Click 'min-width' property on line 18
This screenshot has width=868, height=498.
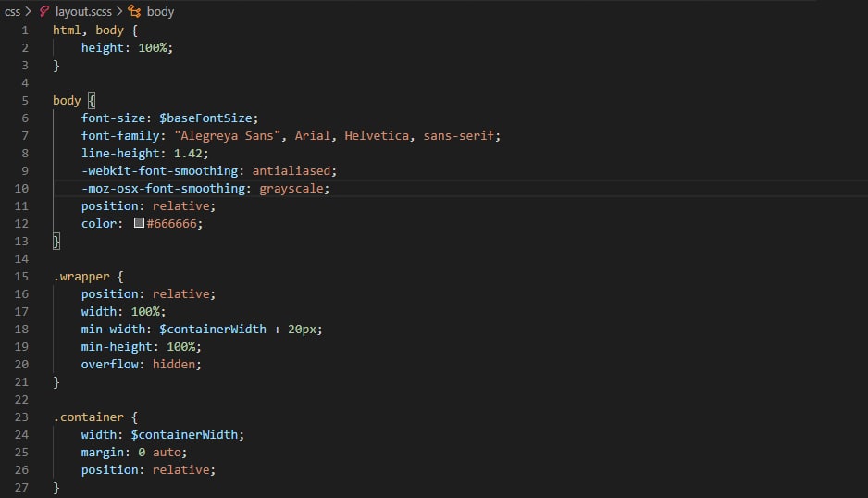tap(113, 329)
